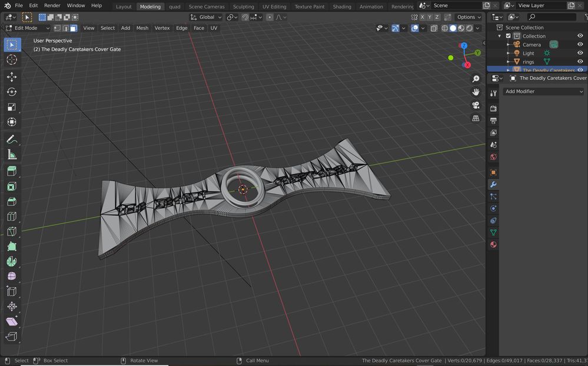Toggle visibility of the Light object

click(580, 53)
